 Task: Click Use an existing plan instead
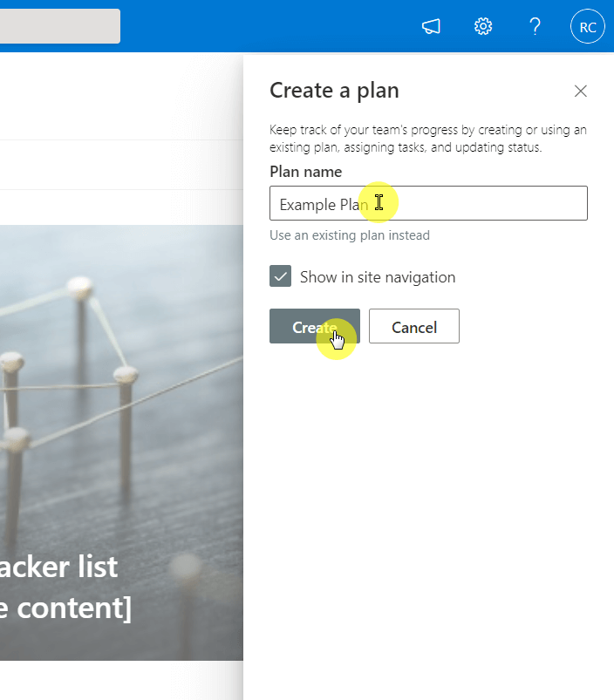[x=350, y=235]
